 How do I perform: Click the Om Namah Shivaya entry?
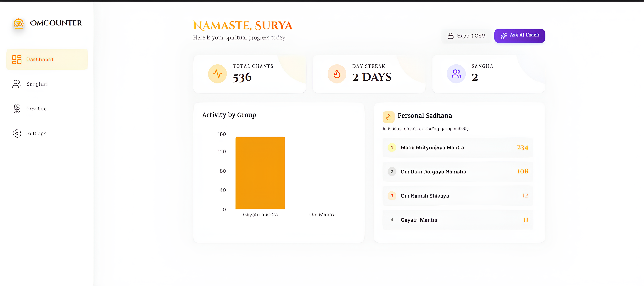457,196
